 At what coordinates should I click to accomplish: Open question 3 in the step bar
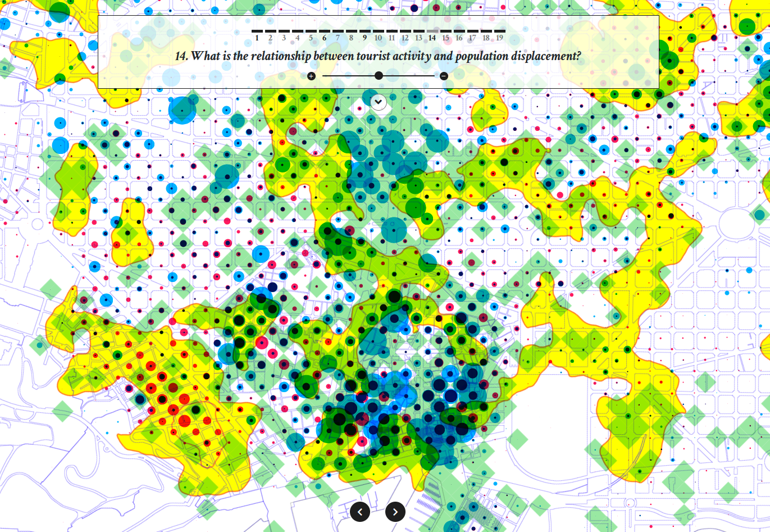pyautogui.click(x=284, y=37)
